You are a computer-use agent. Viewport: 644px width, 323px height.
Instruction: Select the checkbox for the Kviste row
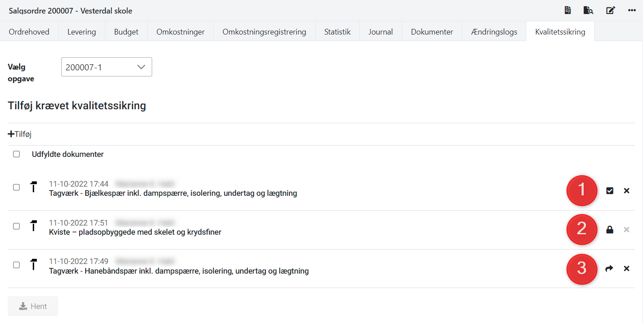[x=16, y=226]
